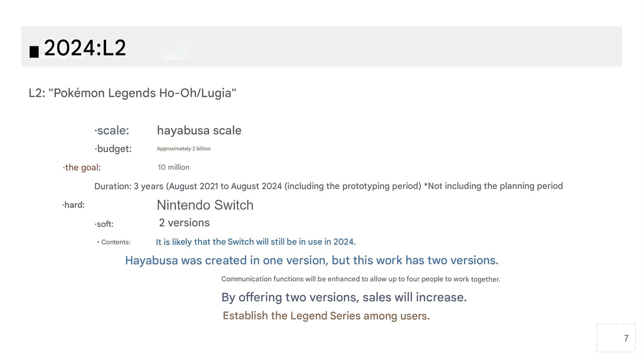Click the Hayabusa one version sentence
The width and height of the screenshot is (644, 357).
[x=312, y=260]
